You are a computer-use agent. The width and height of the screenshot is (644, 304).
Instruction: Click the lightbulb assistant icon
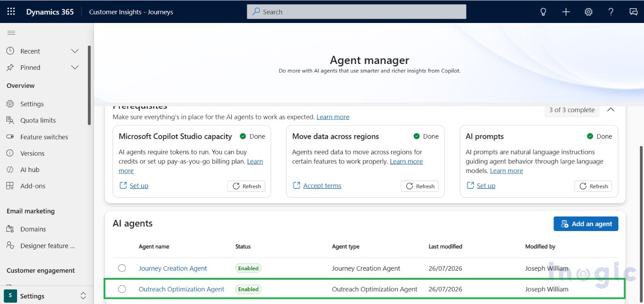(x=543, y=12)
